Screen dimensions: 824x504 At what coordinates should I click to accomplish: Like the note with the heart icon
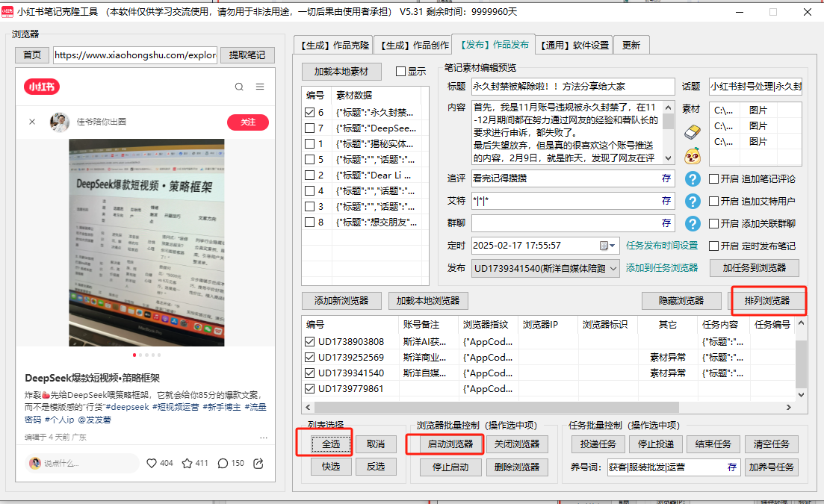[152, 463]
